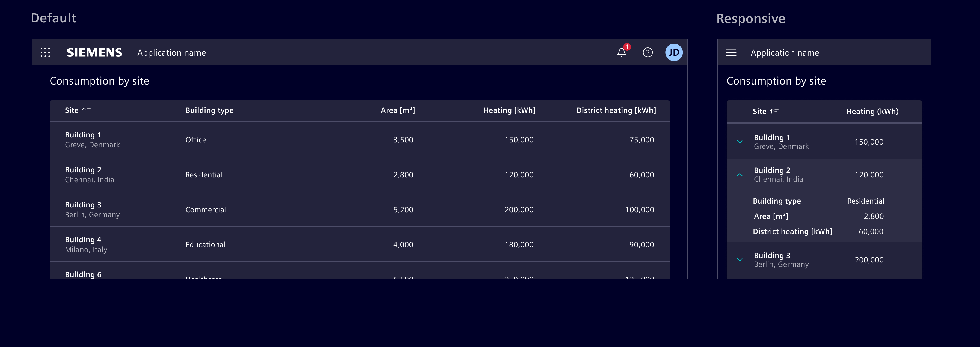
Task: Click area value 4,000
Action: (x=403, y=245)
